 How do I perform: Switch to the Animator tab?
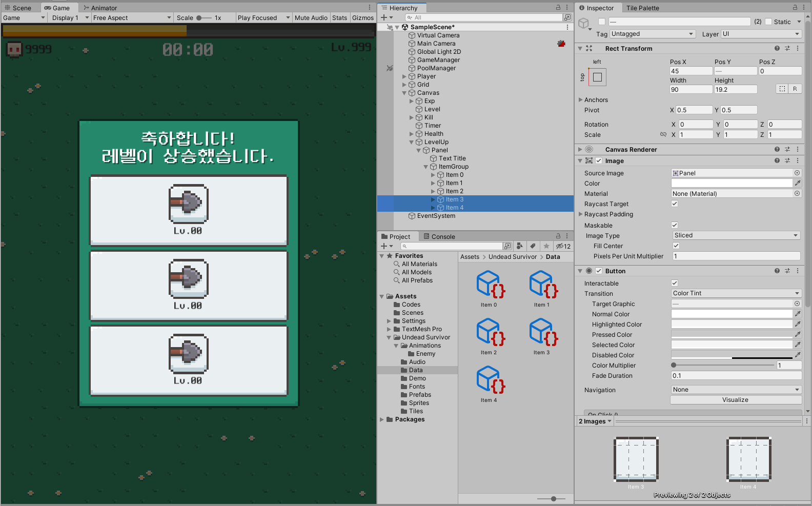[x=100, y=8]
